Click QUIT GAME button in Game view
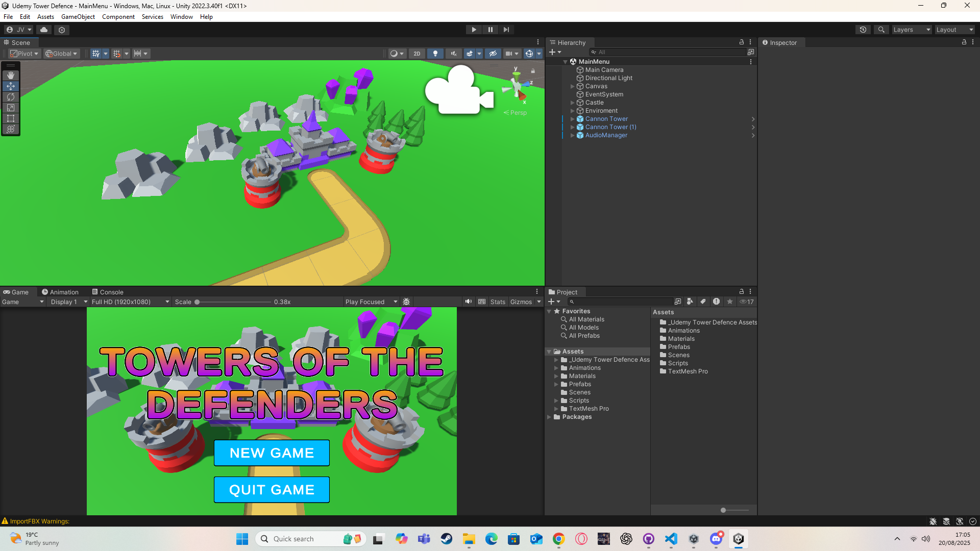 272,489
